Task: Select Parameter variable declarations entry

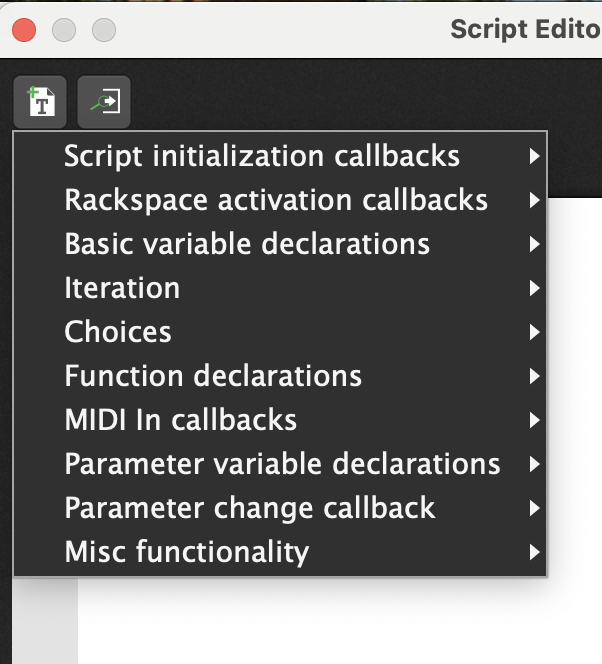Action: (x=282, y=464)
